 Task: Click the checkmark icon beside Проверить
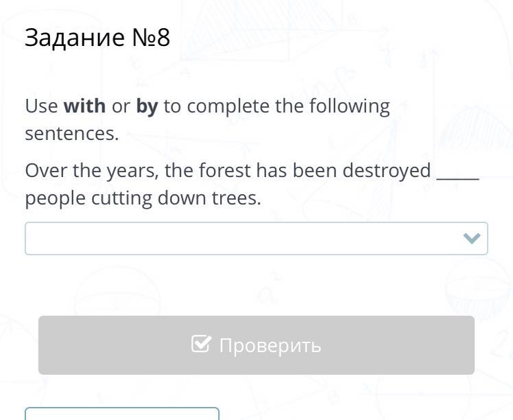pyautogui.click(x=201, y=344)
